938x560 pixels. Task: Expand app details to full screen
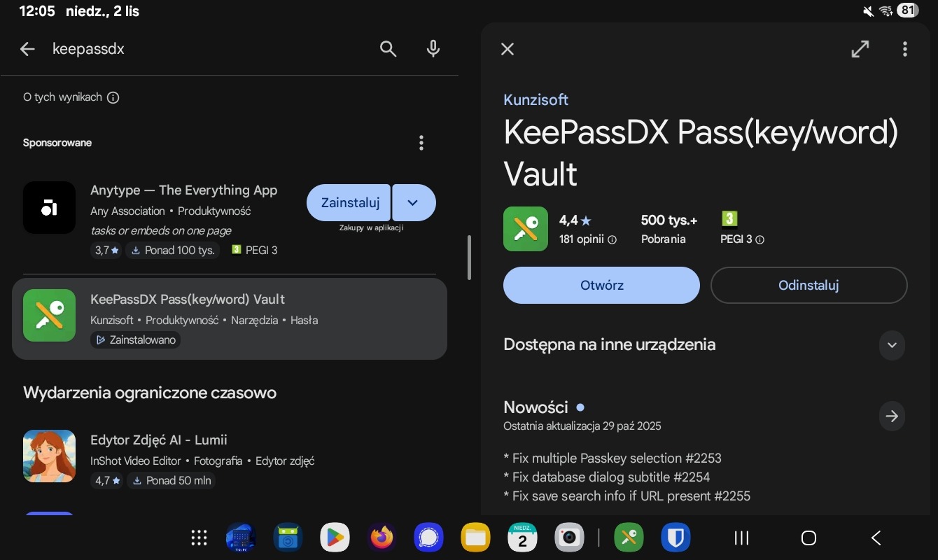click(860, 49)
